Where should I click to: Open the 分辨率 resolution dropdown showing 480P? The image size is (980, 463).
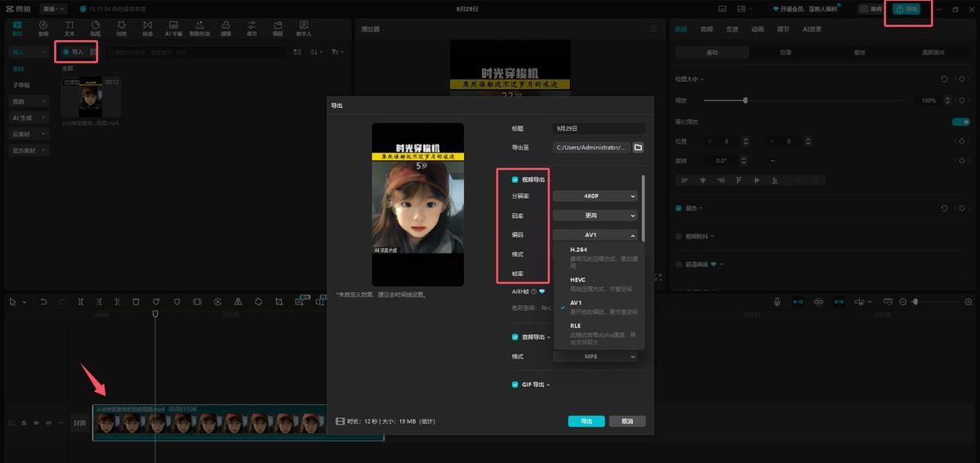coord(595,196)
